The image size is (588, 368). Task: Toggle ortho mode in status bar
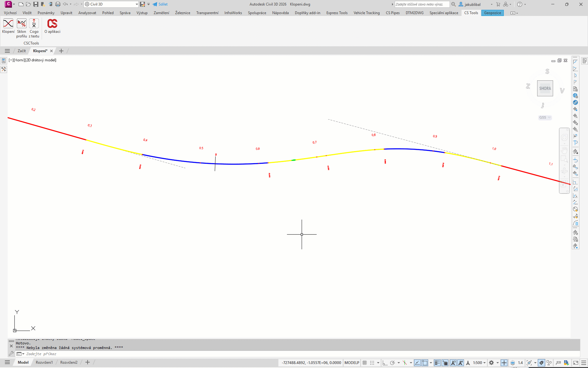[385, 362]
